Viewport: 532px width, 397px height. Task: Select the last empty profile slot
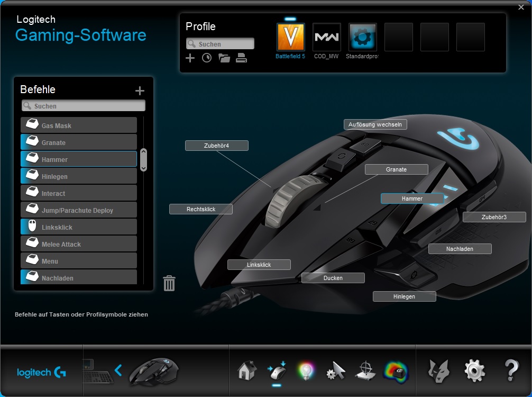tap(470, 37)
